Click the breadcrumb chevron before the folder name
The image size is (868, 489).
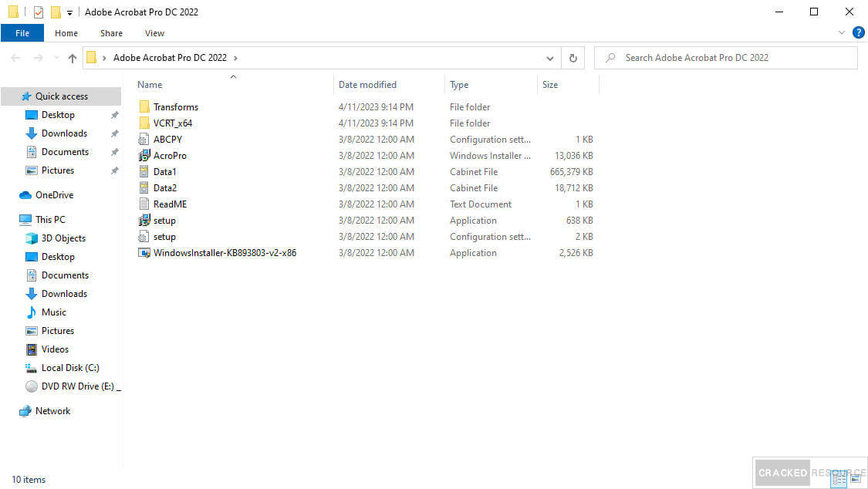click(104, 58)
